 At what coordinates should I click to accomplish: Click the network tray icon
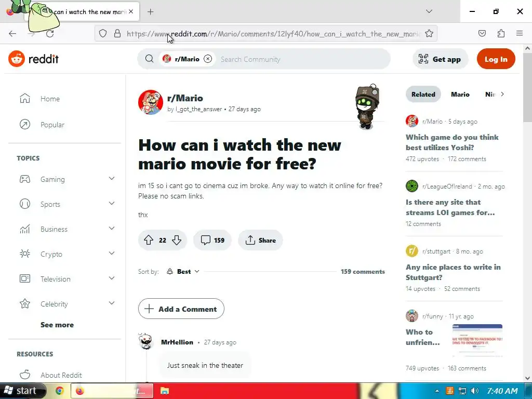[x=462, y=391]
